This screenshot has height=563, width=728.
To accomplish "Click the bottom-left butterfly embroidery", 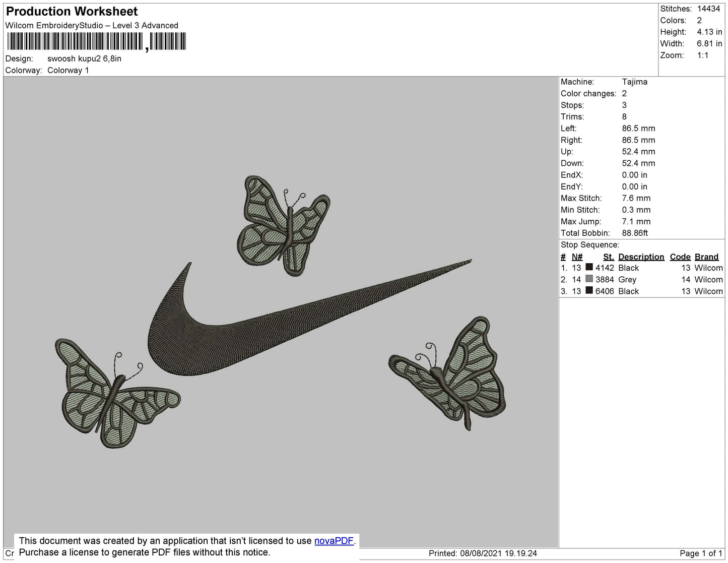I will (x=117, y=393).
